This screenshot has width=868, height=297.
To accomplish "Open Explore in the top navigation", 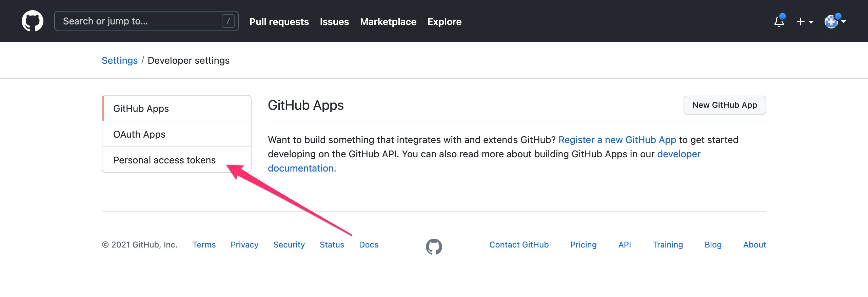I will (445, 22).
